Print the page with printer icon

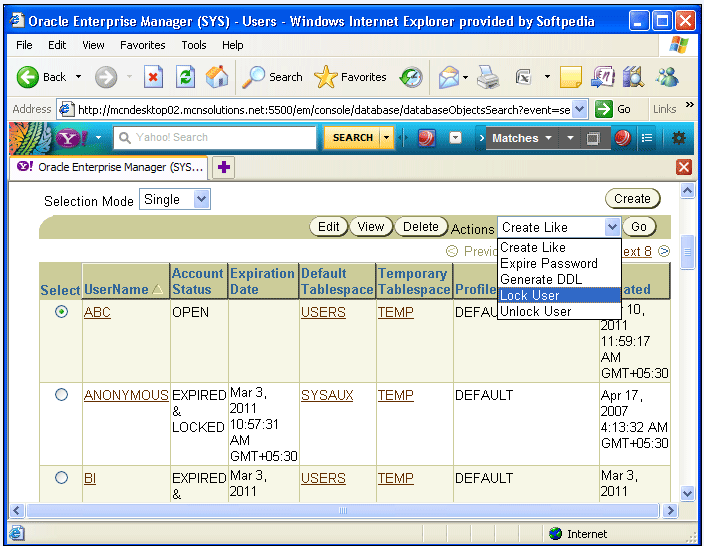tap(488, 77)
